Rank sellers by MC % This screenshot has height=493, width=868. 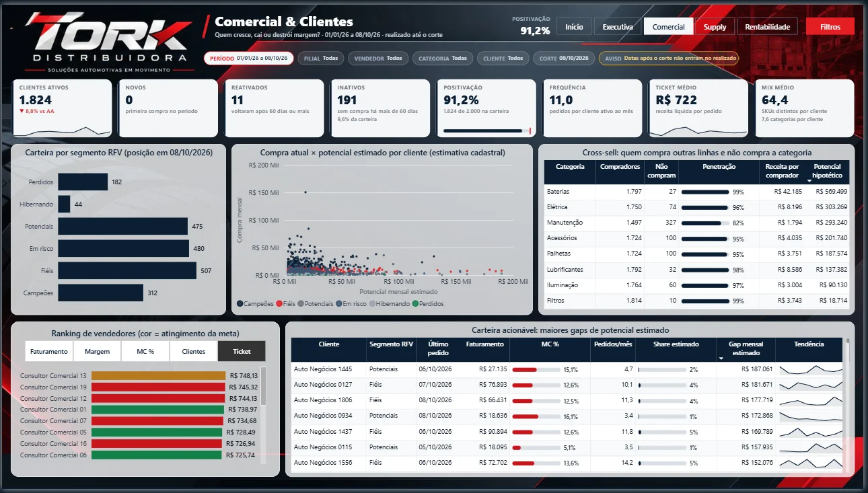146,351
